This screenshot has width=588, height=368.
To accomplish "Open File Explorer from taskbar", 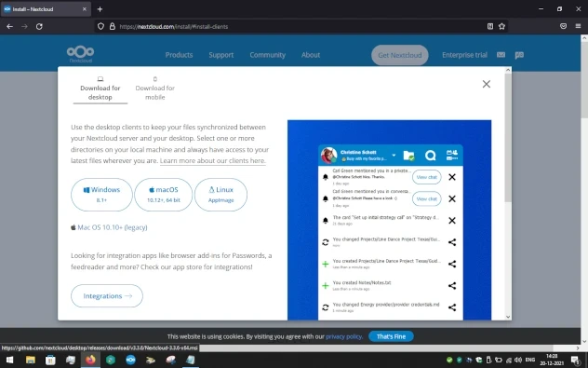I will [x=30, y=361].
